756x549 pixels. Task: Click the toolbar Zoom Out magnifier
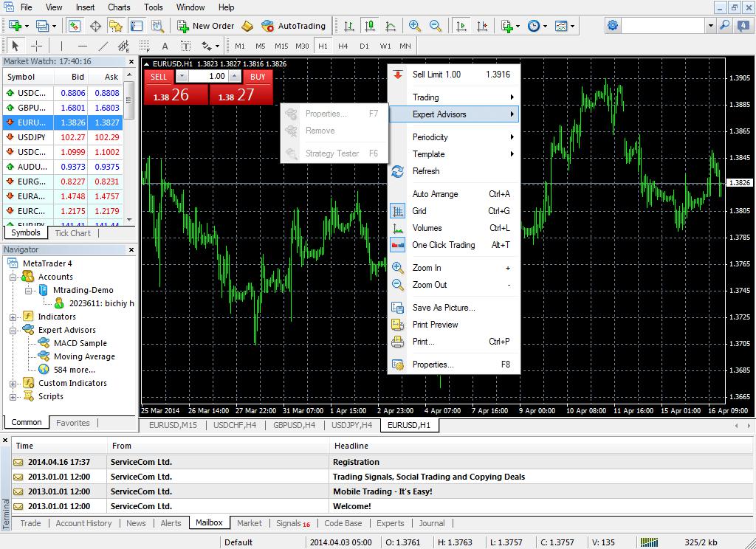436,26
